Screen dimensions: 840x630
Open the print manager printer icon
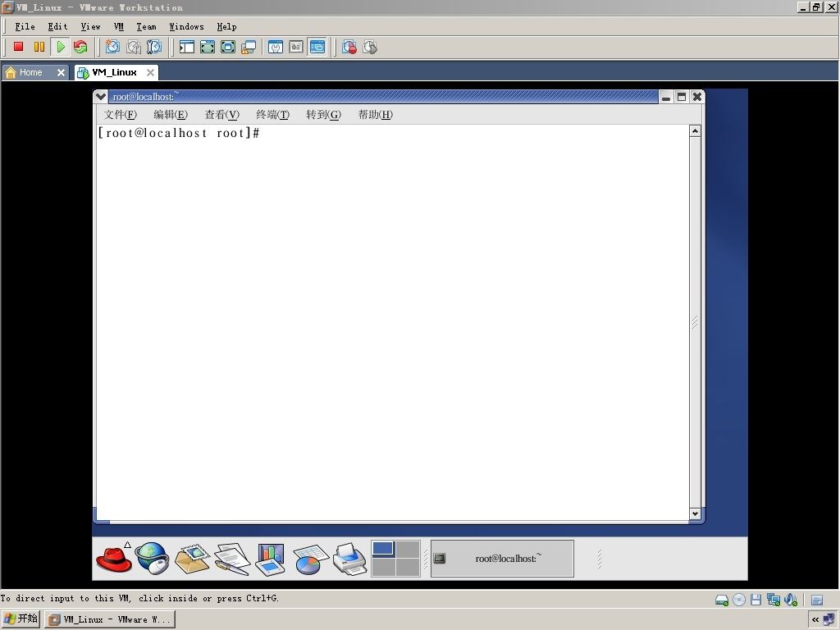point(349,559)
